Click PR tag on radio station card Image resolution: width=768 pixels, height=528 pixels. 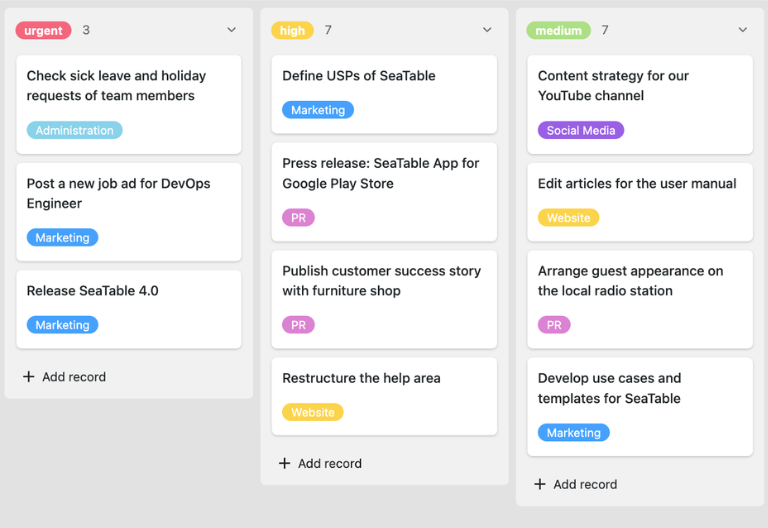pyautogui.click(x=554, y=325)
